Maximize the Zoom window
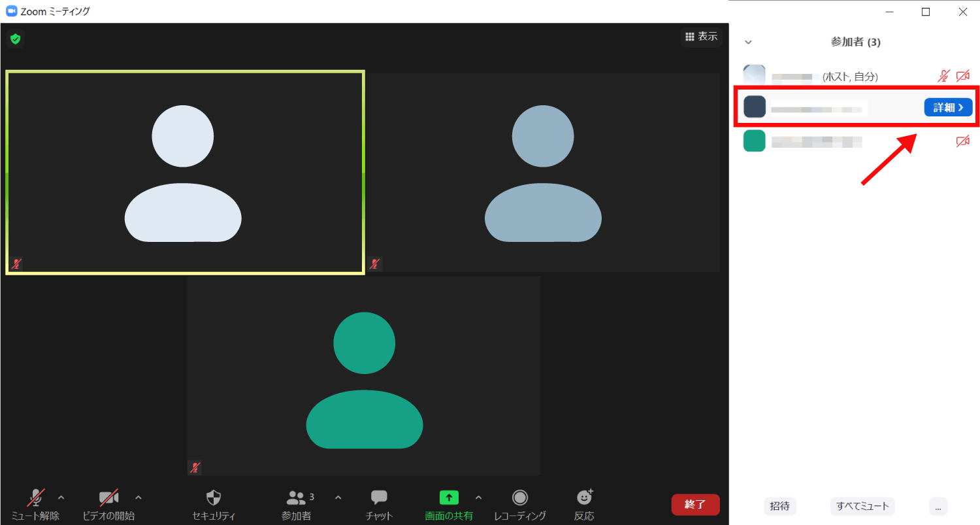 (925, 11)
